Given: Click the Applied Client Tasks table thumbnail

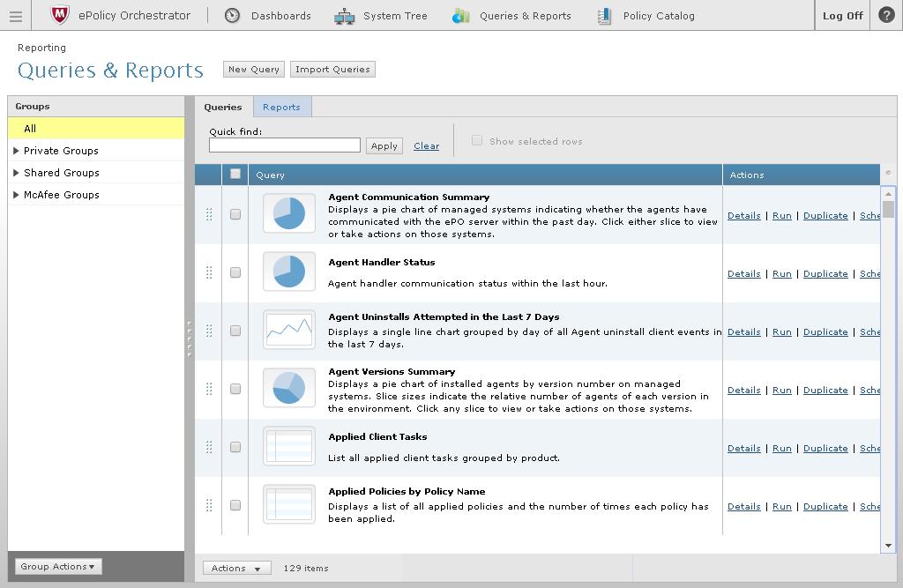Looking at the screenshot, I should [x=289, y=446].
